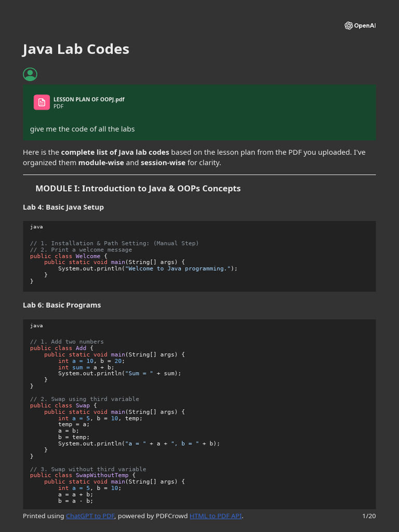Click the java label above the Add code
The image size is (399, 532).
(x=36, y=325)
